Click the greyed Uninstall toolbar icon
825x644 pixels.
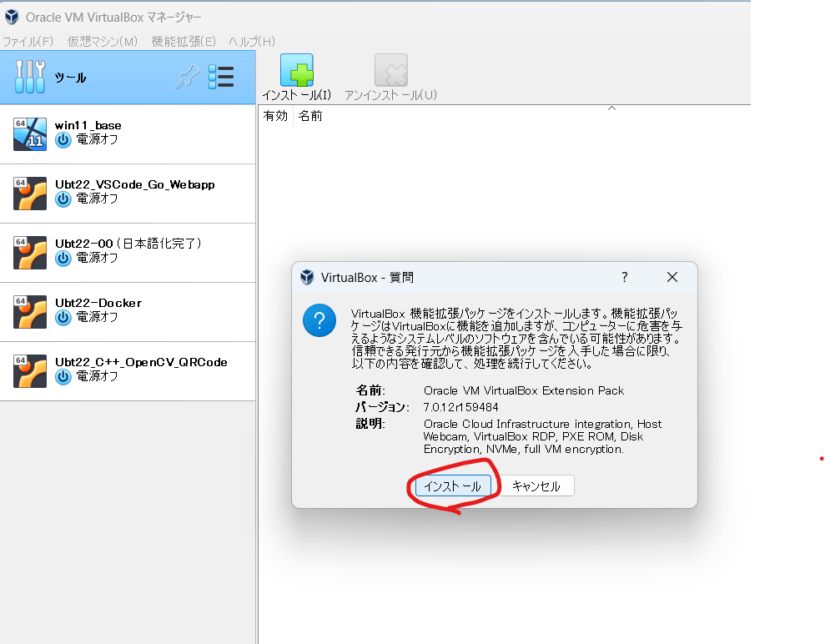pyautogui.click(x=391, y=70)
